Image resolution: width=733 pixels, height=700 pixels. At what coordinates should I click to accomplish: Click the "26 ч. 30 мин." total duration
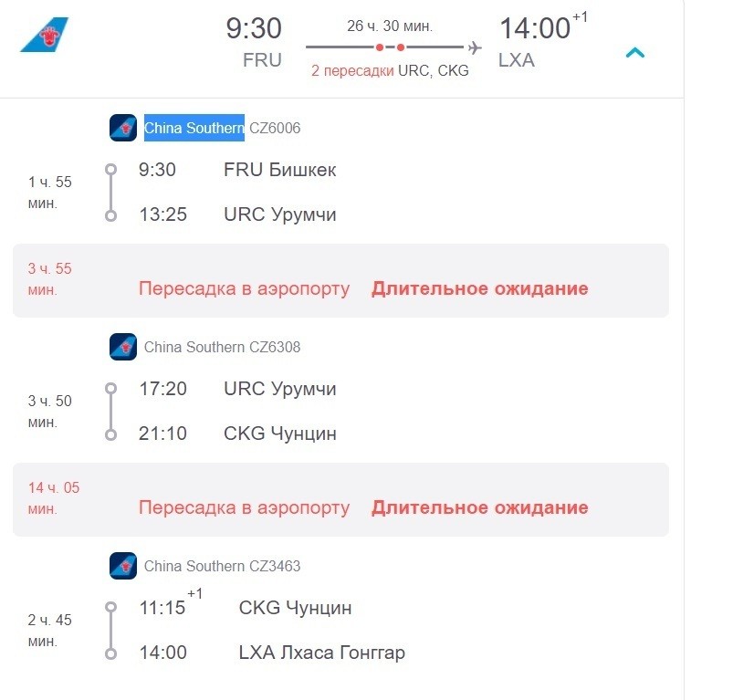pyautogui.click(x=390, y=25)
